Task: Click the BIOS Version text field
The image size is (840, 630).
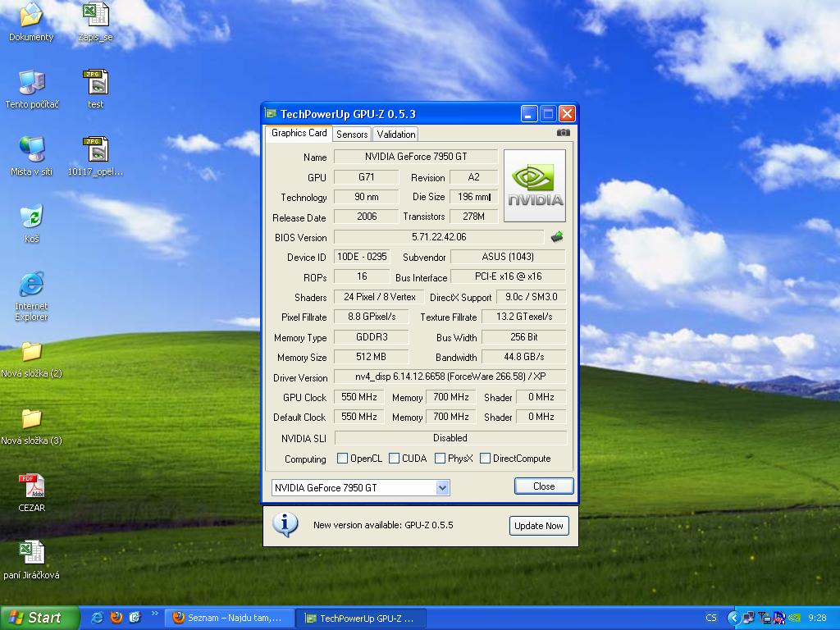Action: click(438, 237)
